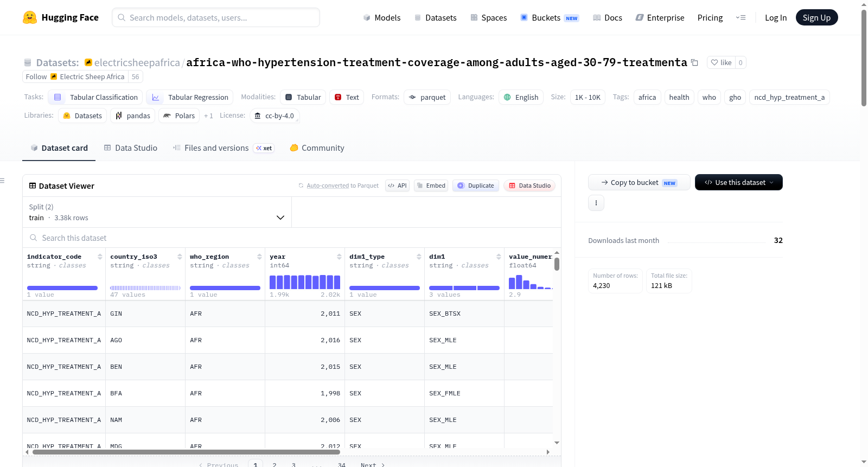Focus the Search this dataset field
The height and width of the screenshot is (467, 868).
tap(292, 238)
